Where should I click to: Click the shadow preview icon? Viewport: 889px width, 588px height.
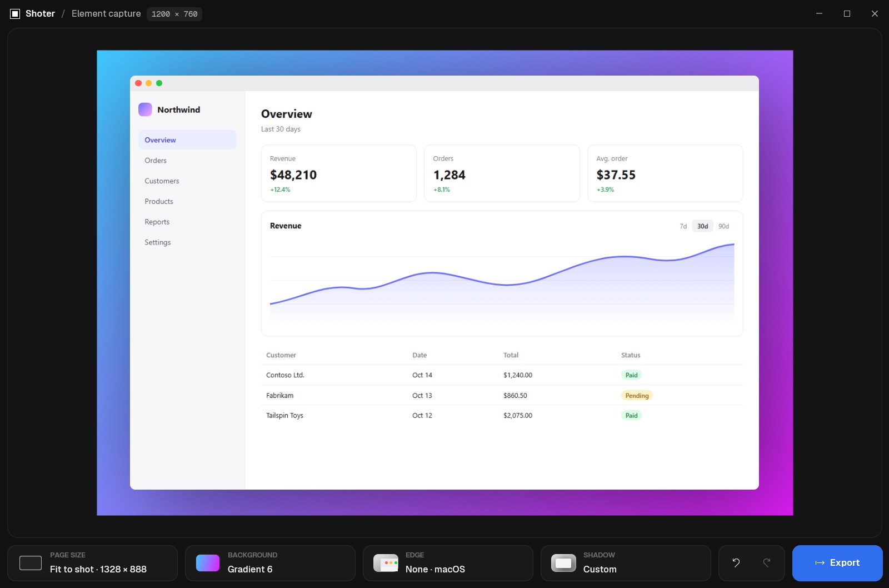click(x=563, y=563)
